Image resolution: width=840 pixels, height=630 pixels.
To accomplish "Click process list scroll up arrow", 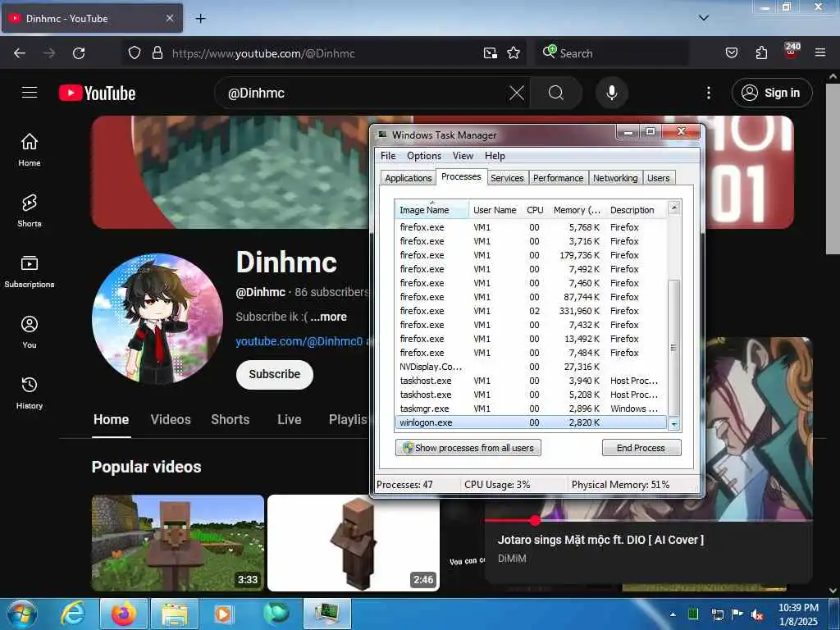I will 674,208.
